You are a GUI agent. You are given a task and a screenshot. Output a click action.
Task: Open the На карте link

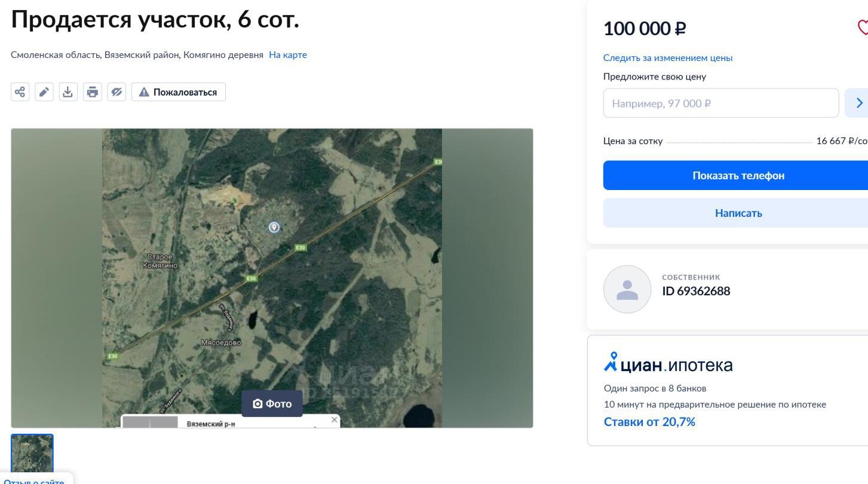tap(288, 55)
